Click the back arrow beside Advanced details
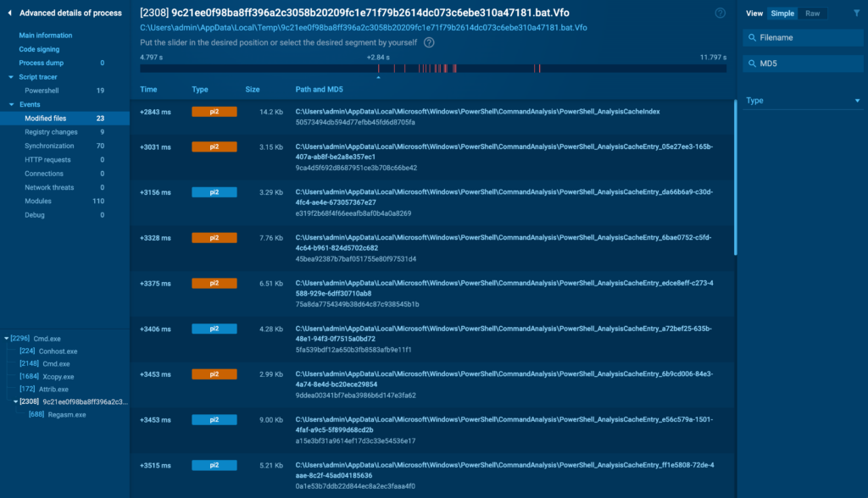 [x=9, y=13]
